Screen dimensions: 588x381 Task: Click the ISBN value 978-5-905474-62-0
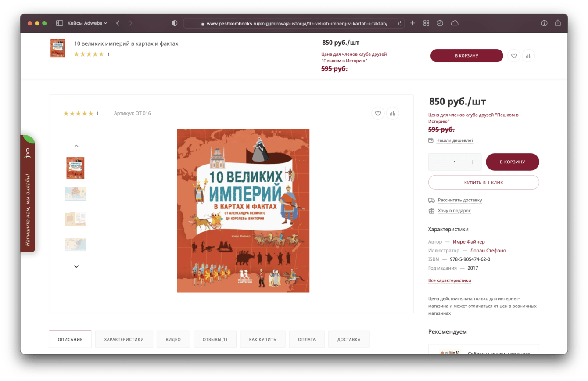(470, 259)
